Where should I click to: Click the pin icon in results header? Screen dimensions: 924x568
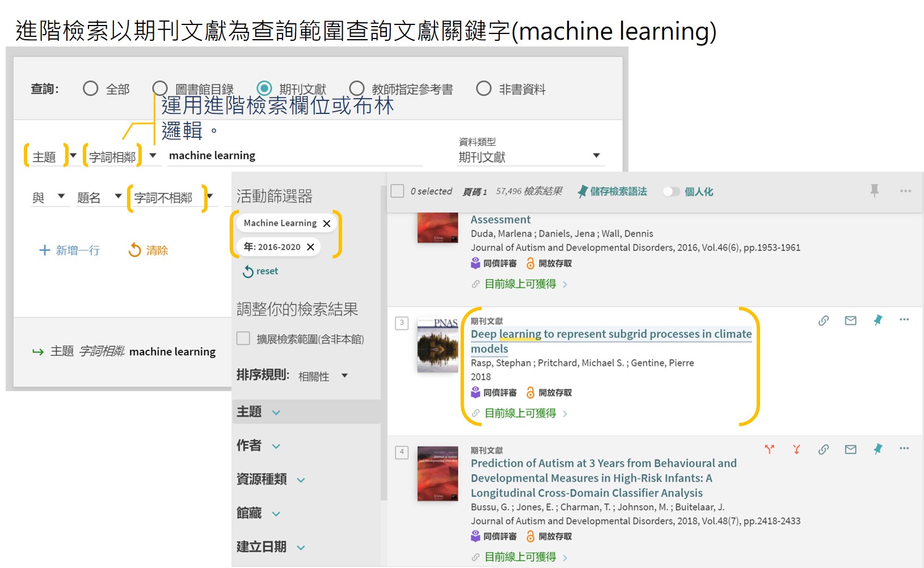874,191
